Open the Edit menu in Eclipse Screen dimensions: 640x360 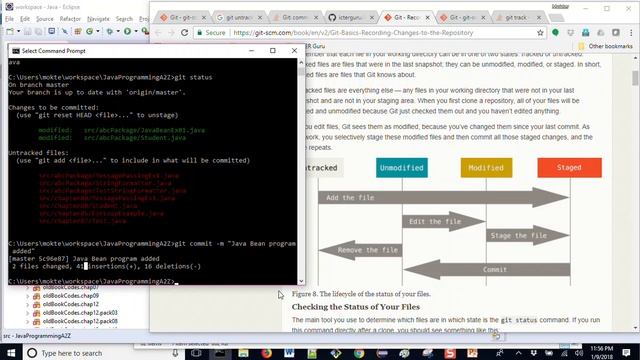pyautogui.click(x=25, y=19)
